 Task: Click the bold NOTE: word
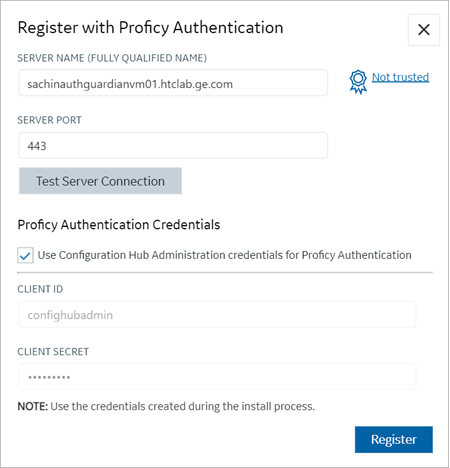tap(33, 406)
